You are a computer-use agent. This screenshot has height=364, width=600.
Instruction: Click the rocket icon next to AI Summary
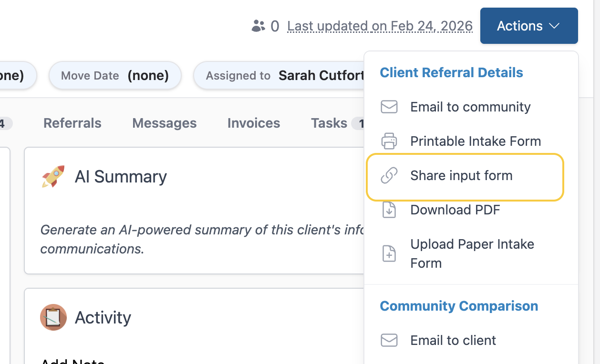[53, 176]
